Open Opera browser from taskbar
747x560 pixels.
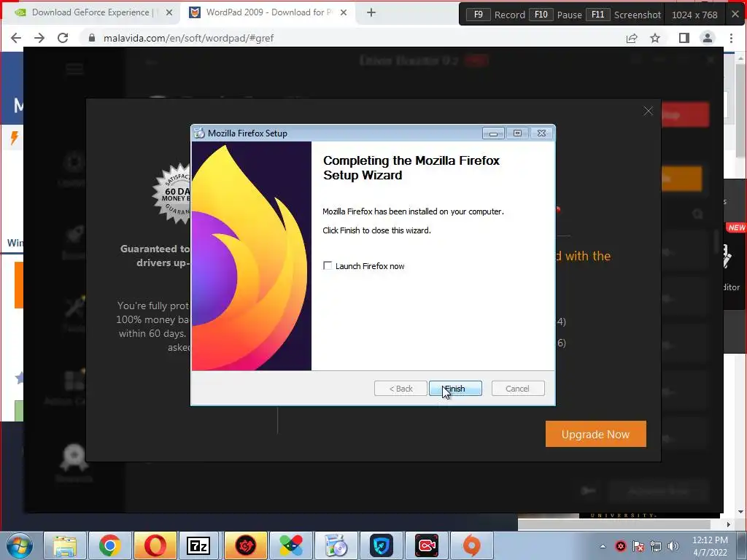coord(155,545)
